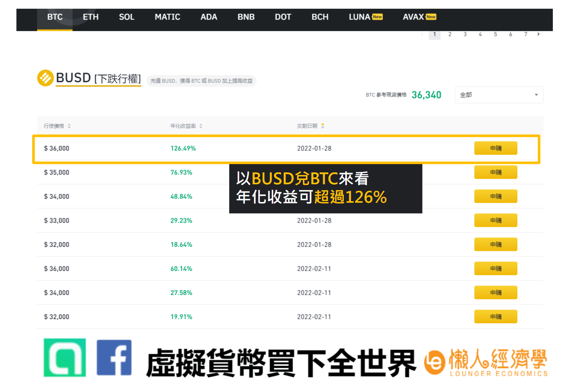This screenshot has height=391, width=588.
Task: Click date 2022-01-28 in $33,000 row
Action: (314, 220)
